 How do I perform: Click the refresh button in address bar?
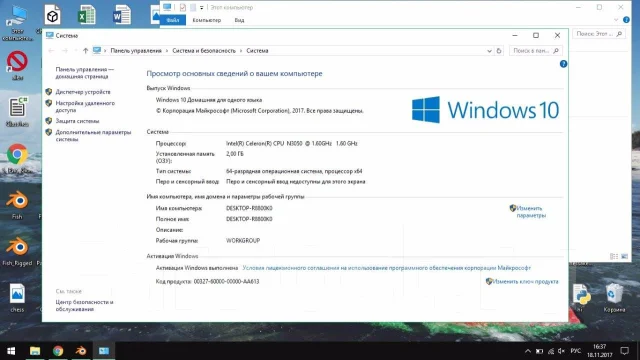point(499,51)
